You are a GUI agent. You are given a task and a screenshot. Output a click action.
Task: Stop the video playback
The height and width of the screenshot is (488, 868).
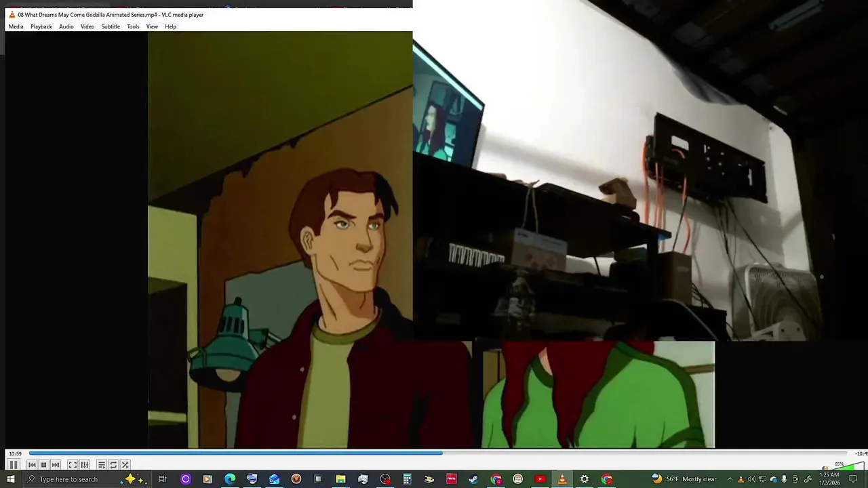(43, 465)
